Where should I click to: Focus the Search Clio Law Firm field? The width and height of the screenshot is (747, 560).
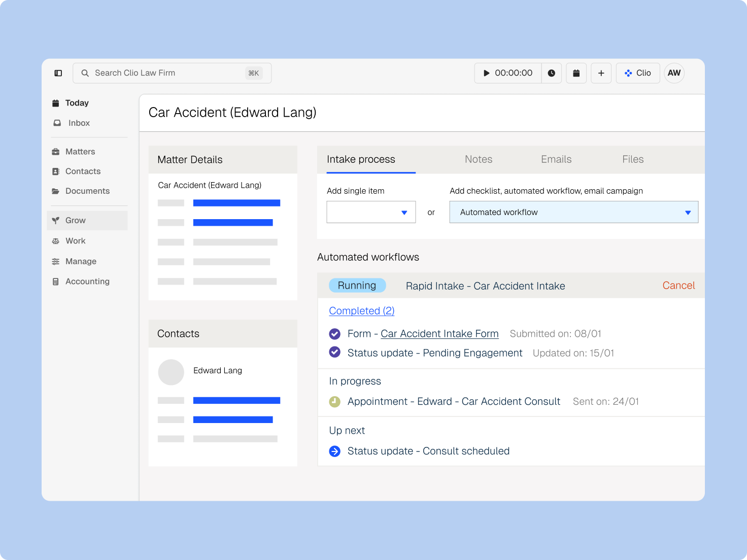tap(172, 73)
